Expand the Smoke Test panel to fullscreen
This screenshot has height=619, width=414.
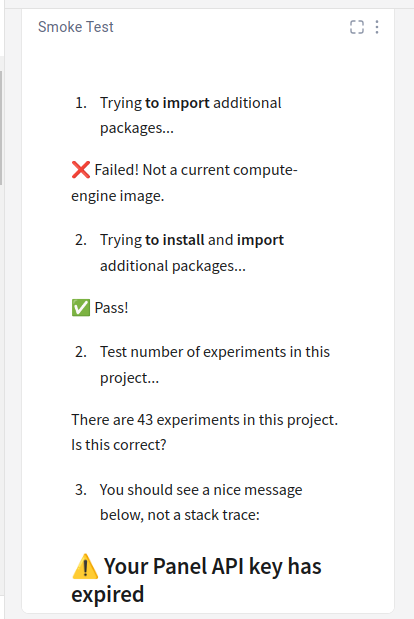click(357, 27)
